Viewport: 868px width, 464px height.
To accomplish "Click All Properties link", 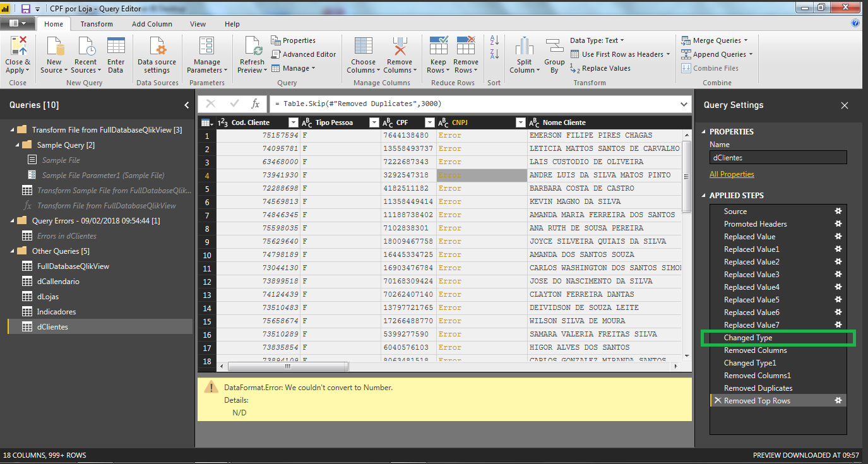I will tap(732, 174).
